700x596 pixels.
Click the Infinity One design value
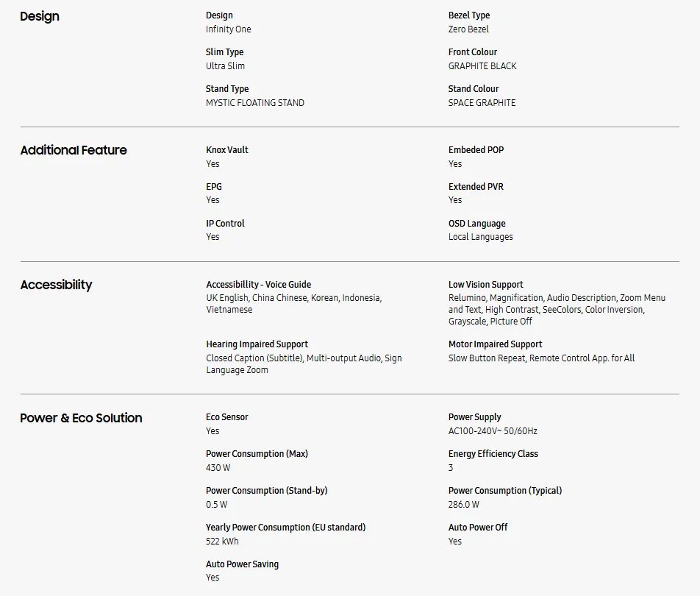click(x=229, y=29)
